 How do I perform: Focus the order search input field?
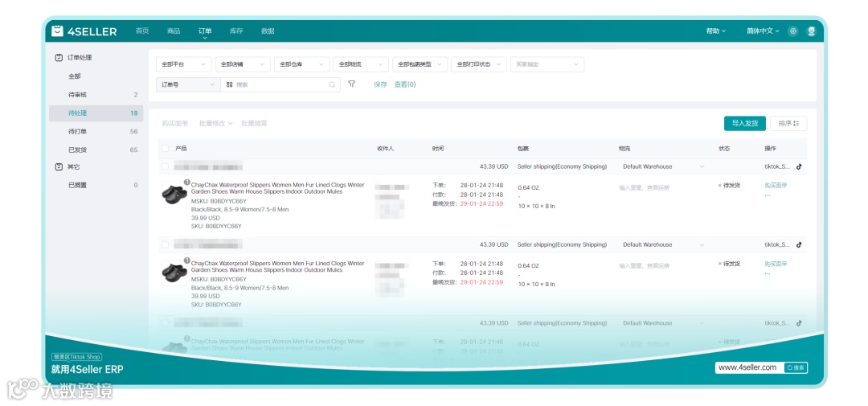280,84
